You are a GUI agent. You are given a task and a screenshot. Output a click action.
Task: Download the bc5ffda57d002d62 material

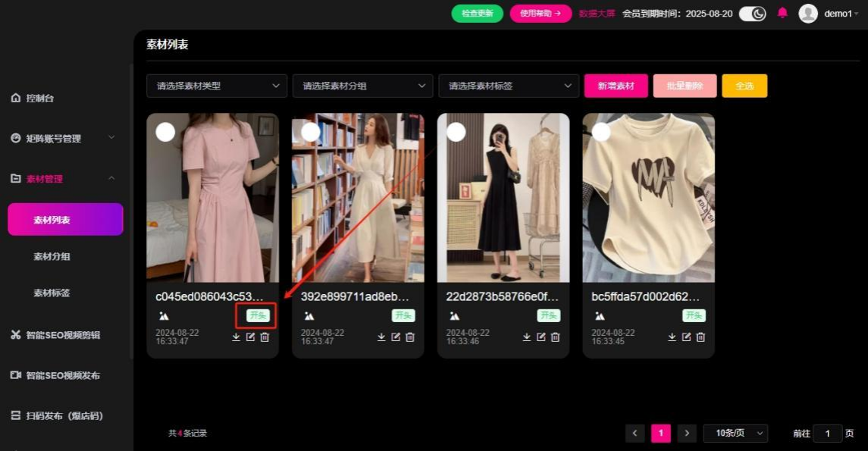[x=672, y=337]
